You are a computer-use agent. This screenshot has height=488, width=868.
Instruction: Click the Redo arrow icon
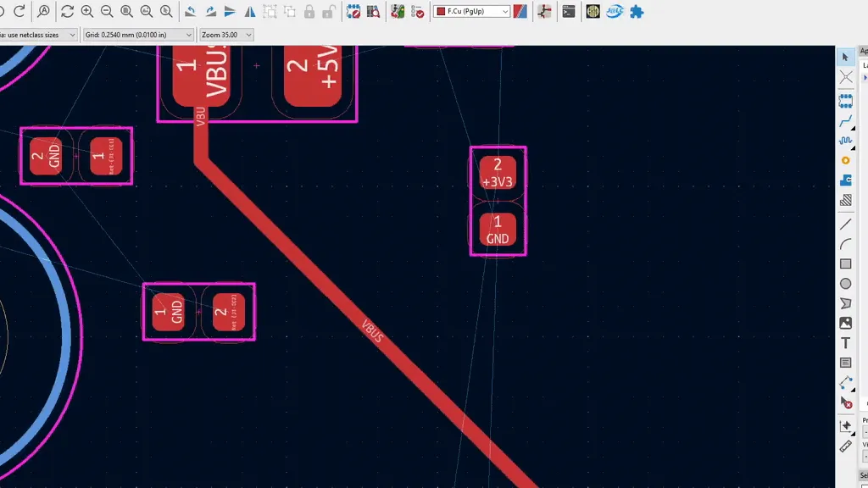point(19,11)
